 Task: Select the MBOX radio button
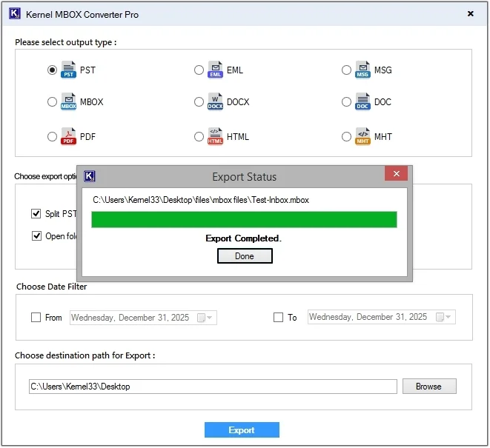(52, 101)
